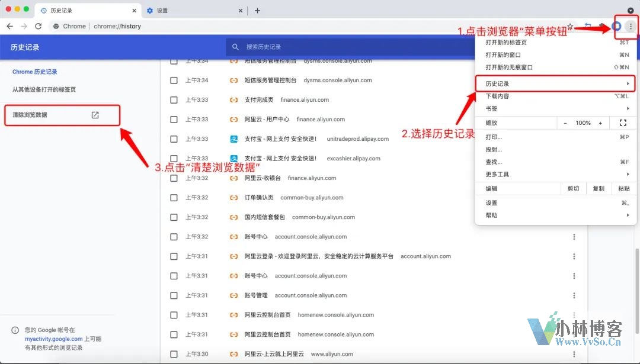This screenshot has height=364, width=640.
Task: Tick checkbox for unitradeprod.alipay.com entry
Action: point(174,139)
